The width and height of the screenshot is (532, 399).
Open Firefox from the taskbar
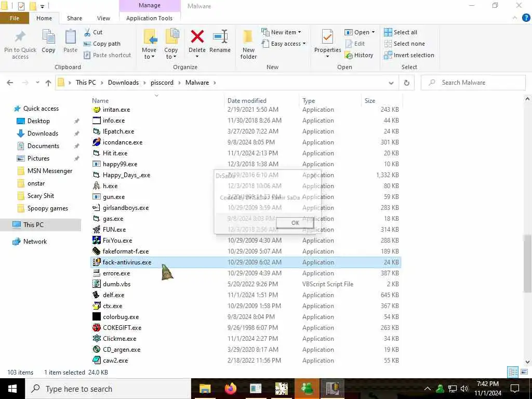(230, 389)
